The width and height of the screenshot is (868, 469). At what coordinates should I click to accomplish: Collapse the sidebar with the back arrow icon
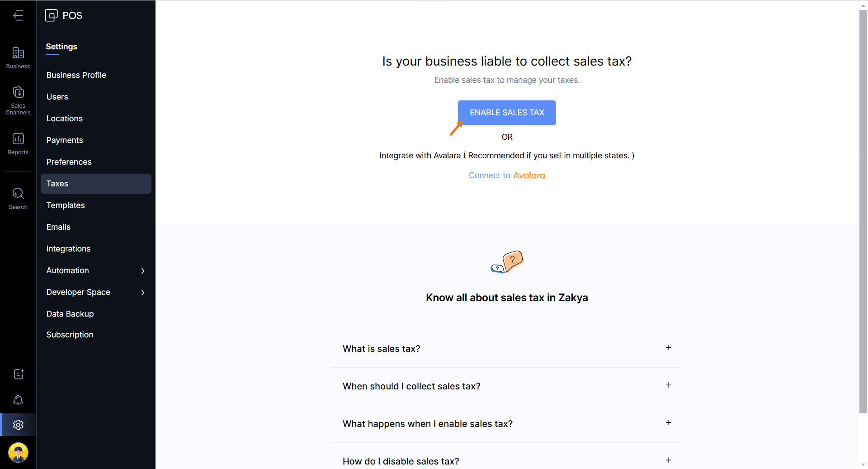click(18, 15)
